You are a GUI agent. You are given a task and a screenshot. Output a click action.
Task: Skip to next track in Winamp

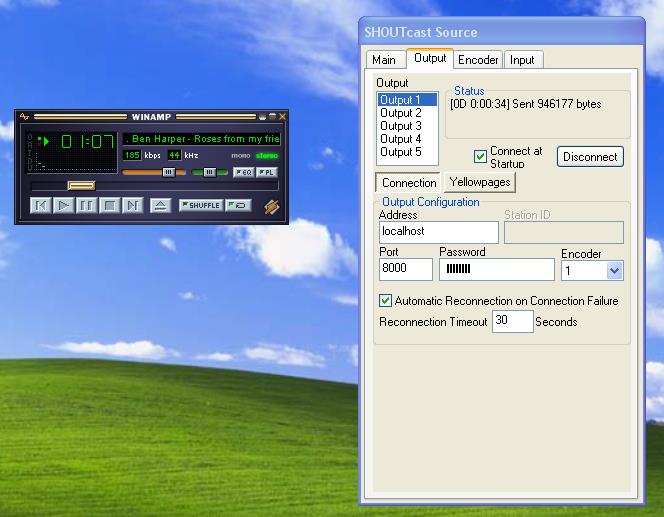[132, 206]
